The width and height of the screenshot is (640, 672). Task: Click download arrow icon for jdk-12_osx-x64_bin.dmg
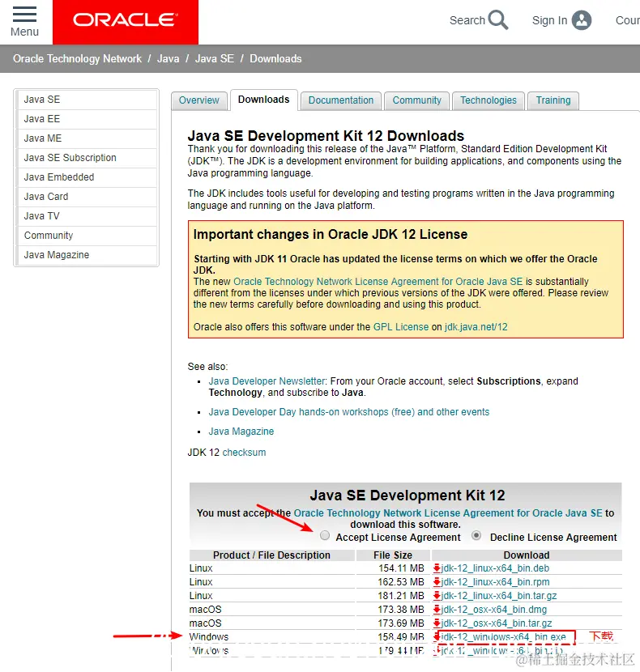click(437, 610)
